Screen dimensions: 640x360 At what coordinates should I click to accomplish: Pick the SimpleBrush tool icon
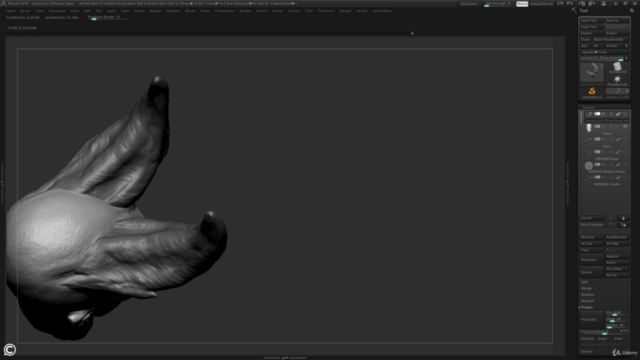click(592, 93)
